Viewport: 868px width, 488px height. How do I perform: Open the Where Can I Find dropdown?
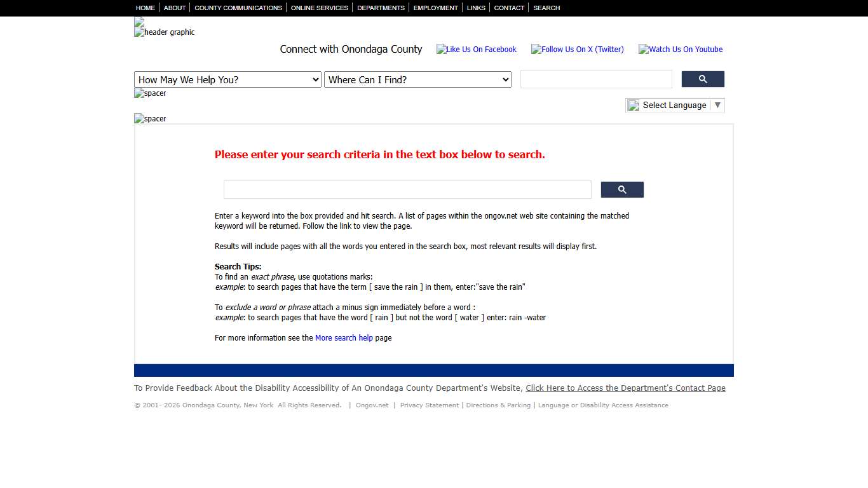click(417, 79)
